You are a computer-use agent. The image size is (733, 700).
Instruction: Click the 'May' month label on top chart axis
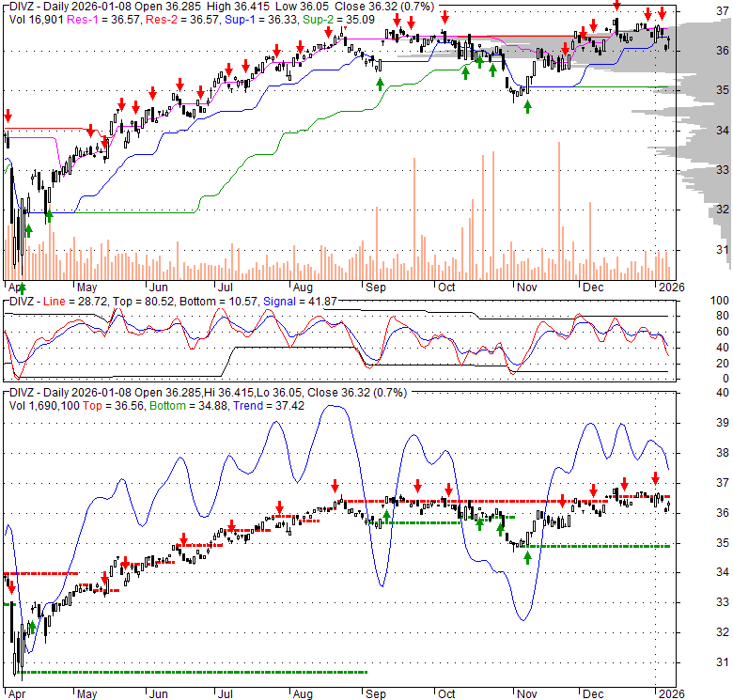point(87,288)
